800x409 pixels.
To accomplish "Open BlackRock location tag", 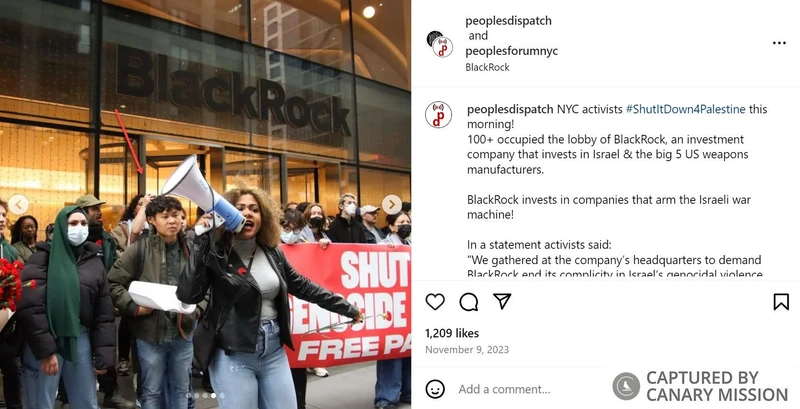I will point(487,67).
